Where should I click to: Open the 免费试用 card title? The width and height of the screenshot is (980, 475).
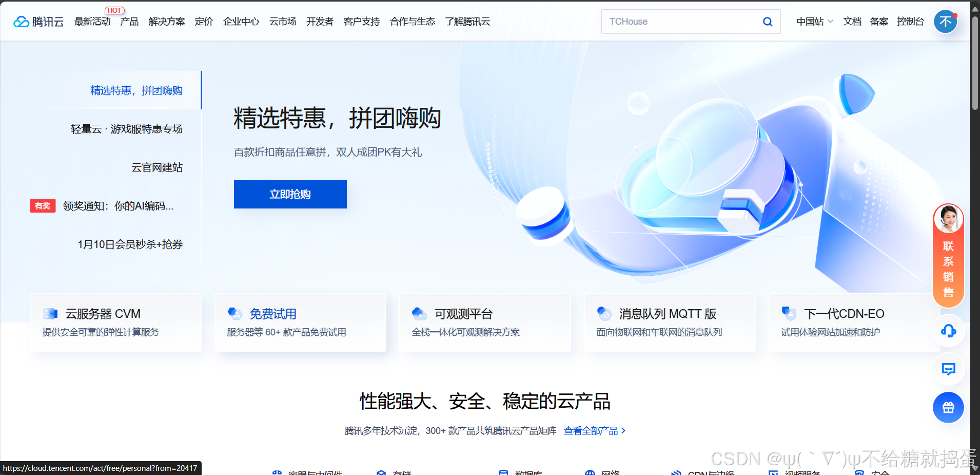click(x=273, y=314)
